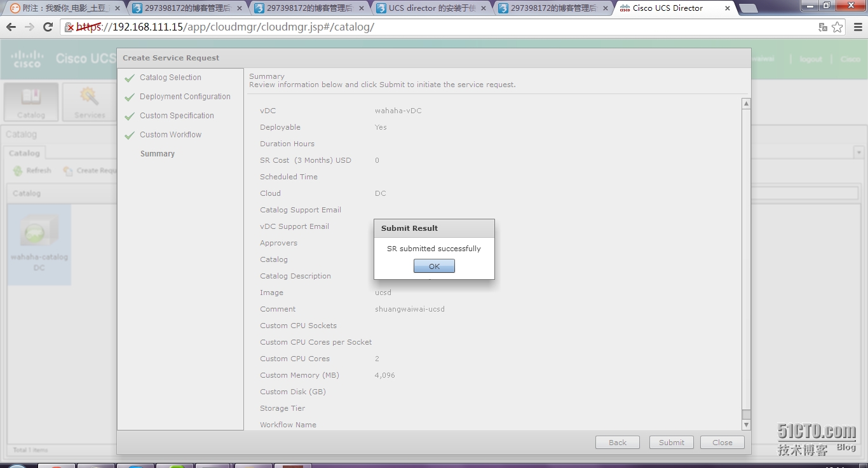Click the Cloud value DC
The height and width of the screenshot is (468, 868).
(x=380, y=193)
